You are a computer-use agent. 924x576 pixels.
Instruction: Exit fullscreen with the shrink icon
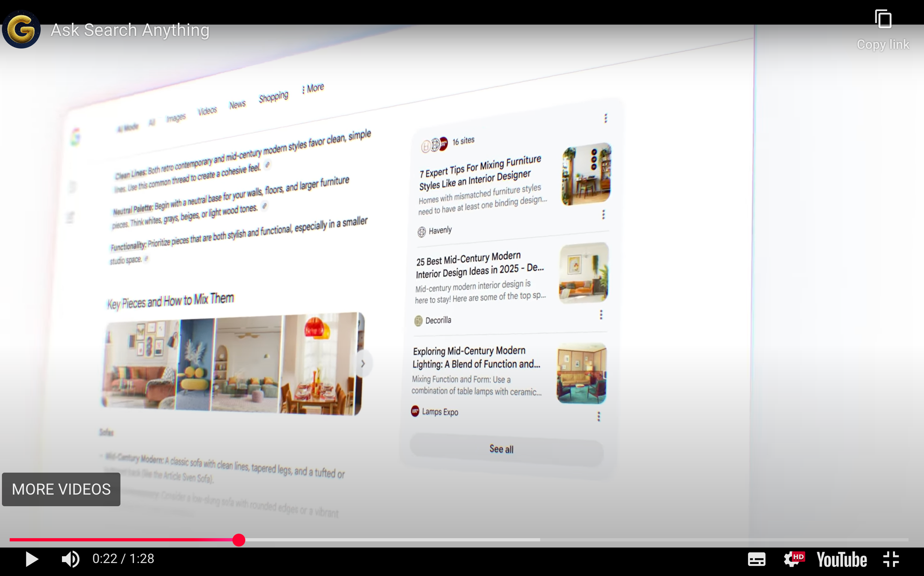[891, 559]
